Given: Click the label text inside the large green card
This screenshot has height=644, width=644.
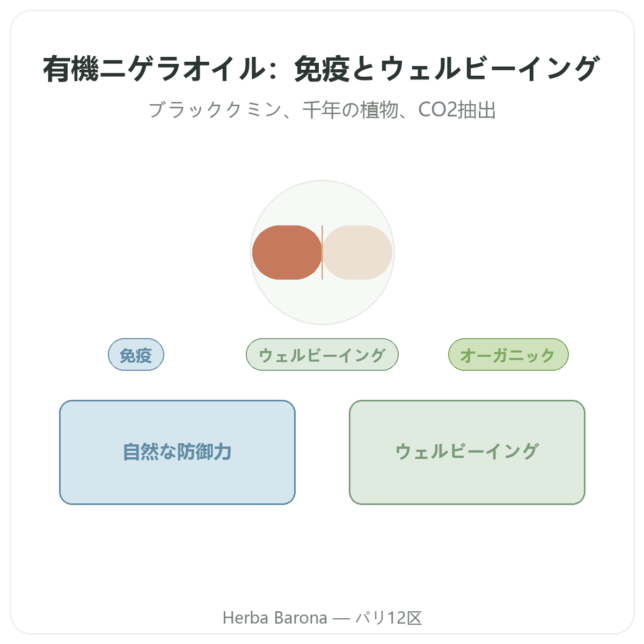Looking at the screenshot, I should (x=467, y=452).
